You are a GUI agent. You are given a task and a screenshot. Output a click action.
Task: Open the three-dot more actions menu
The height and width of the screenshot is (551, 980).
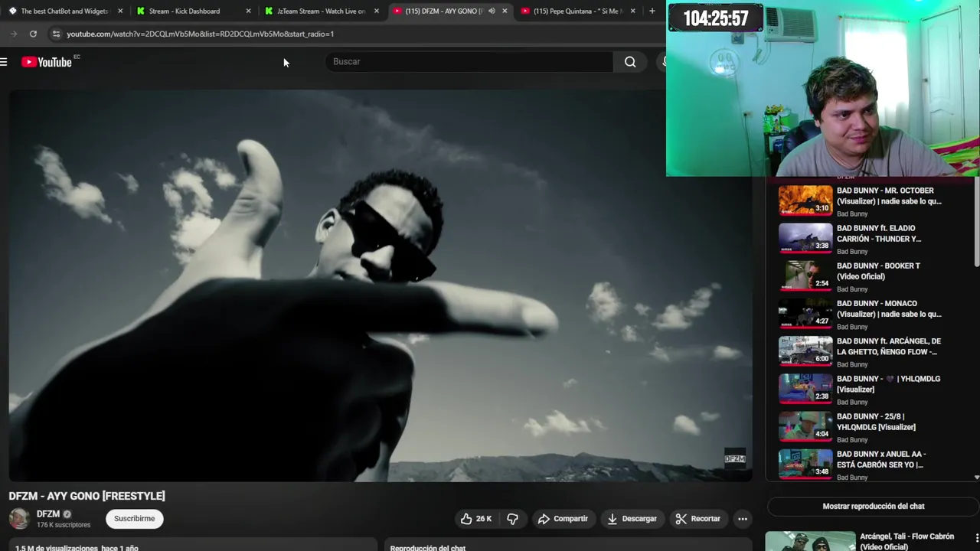coord(743,519)
